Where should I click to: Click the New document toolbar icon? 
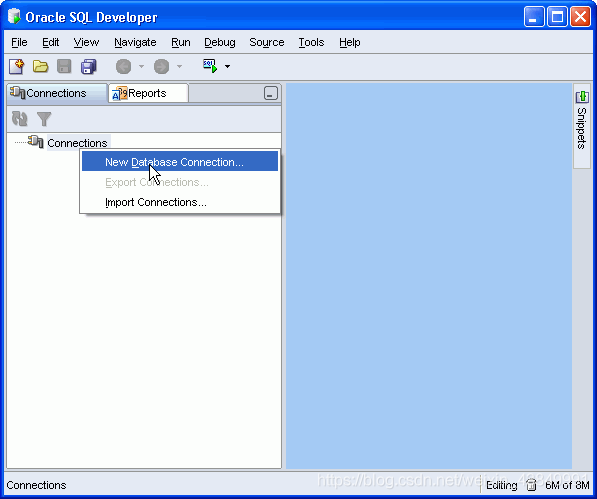coord(17,67)
